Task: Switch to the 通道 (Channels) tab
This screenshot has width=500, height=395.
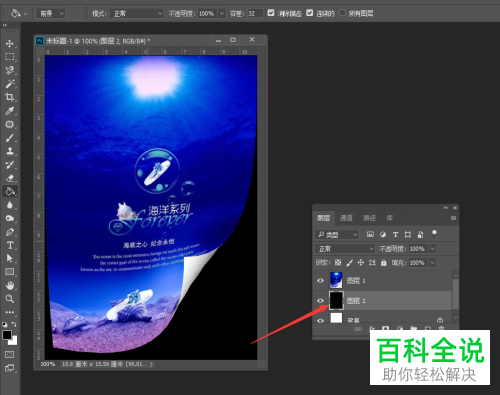Action: [x=346, y=218]
